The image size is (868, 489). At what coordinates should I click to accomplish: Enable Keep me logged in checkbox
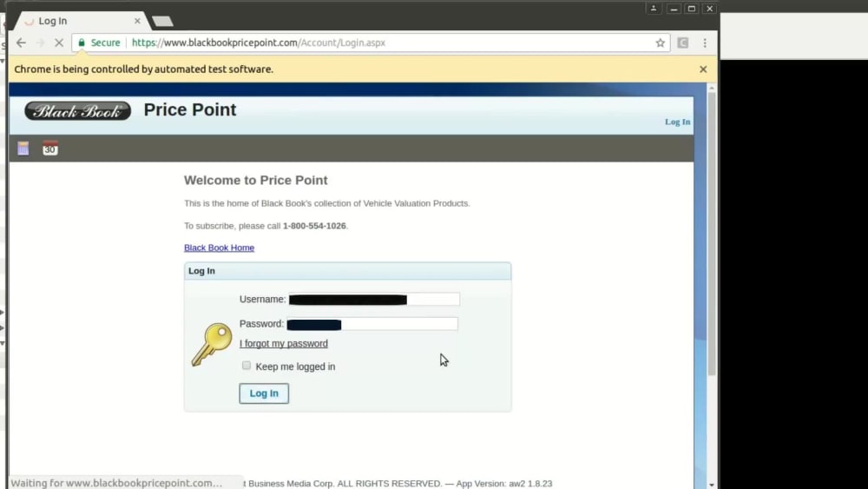(247, 366)
